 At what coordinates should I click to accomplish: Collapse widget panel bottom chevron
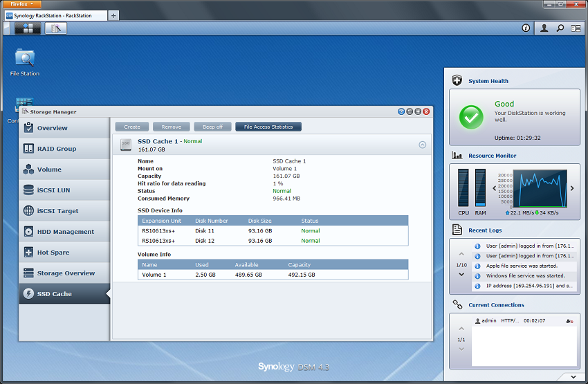click(573, 376)
